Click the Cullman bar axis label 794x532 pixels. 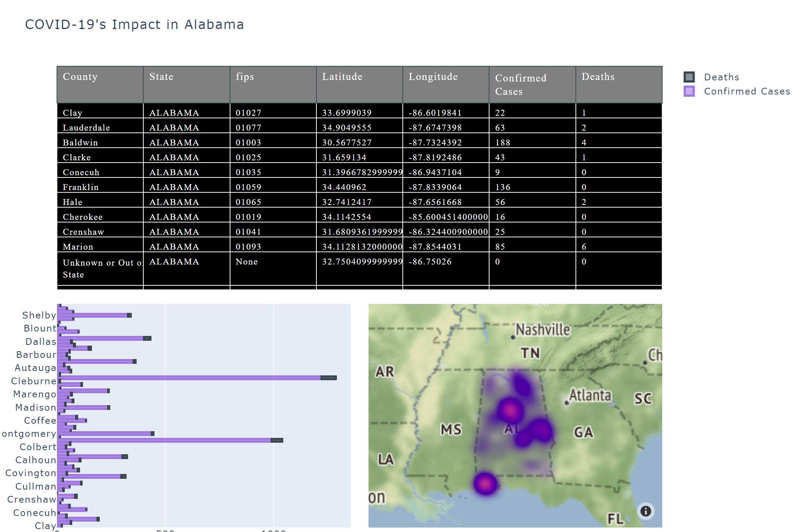(36, 486)
